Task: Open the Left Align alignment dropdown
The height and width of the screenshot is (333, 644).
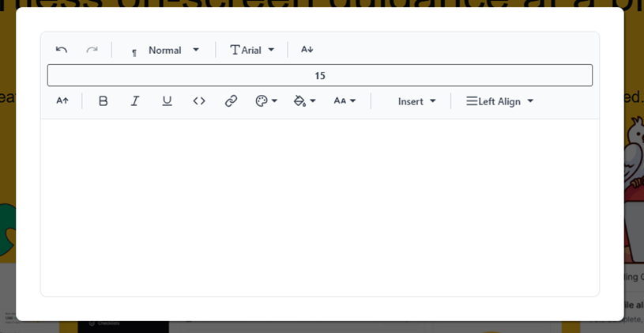Action: 499,101
